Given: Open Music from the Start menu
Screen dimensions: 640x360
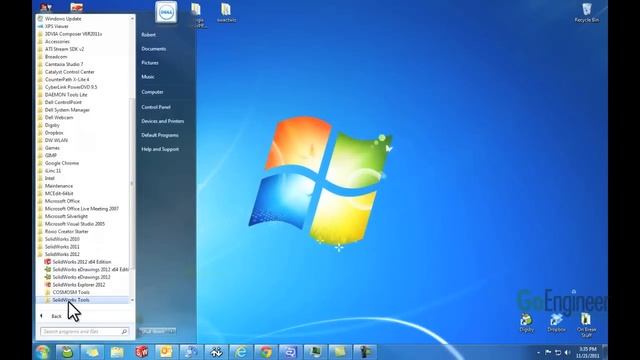Looking at the screenshot, I should [148, 77].
